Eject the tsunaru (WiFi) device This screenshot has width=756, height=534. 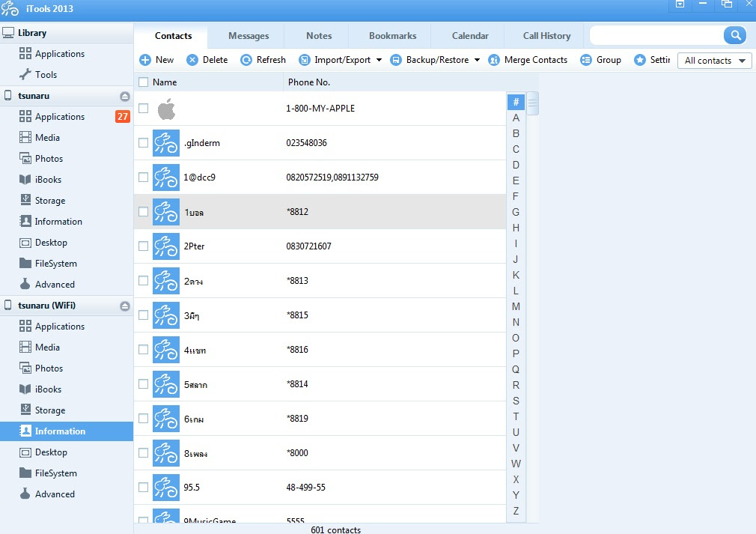125,306
